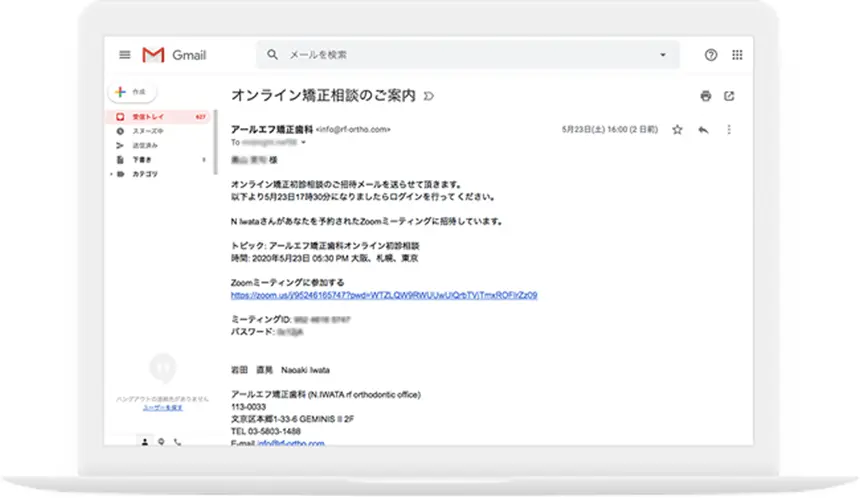Click the importance marker beside subject
Viewport: 860px width, 499px height.
[429, 97]
